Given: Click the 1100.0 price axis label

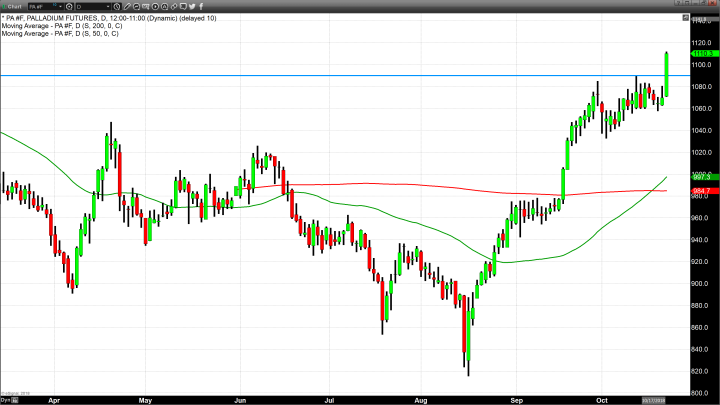Looking at the screenshot, I should (x=702, y=65).
